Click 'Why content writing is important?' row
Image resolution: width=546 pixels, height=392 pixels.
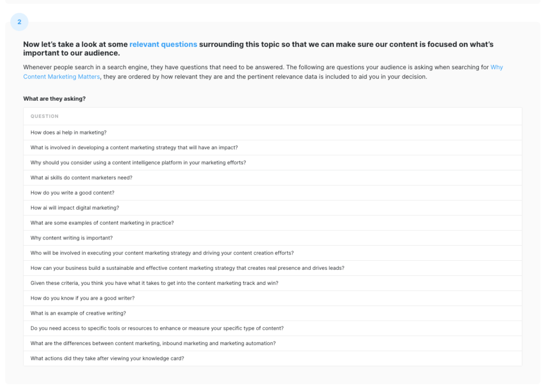pos(71,238)
